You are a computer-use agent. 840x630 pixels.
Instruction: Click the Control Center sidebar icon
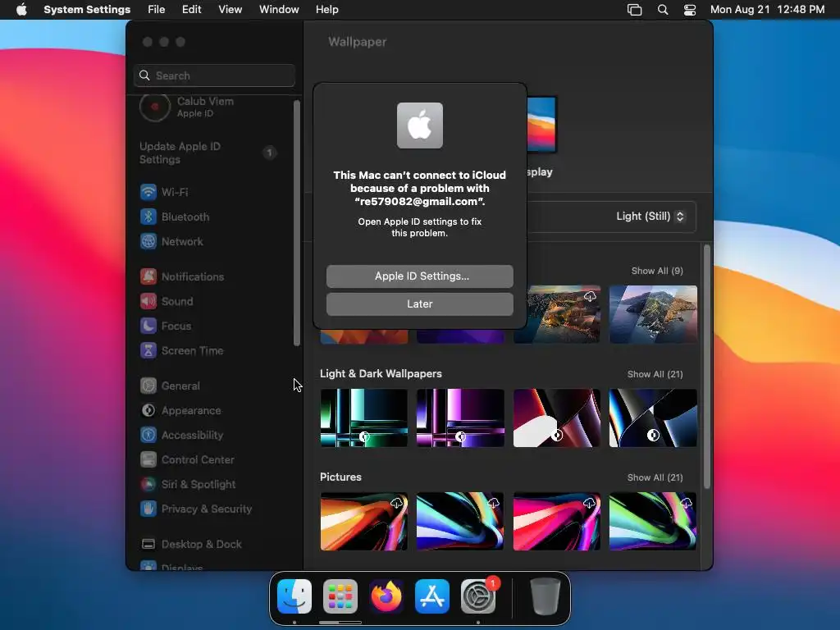[x=148, y=459]
